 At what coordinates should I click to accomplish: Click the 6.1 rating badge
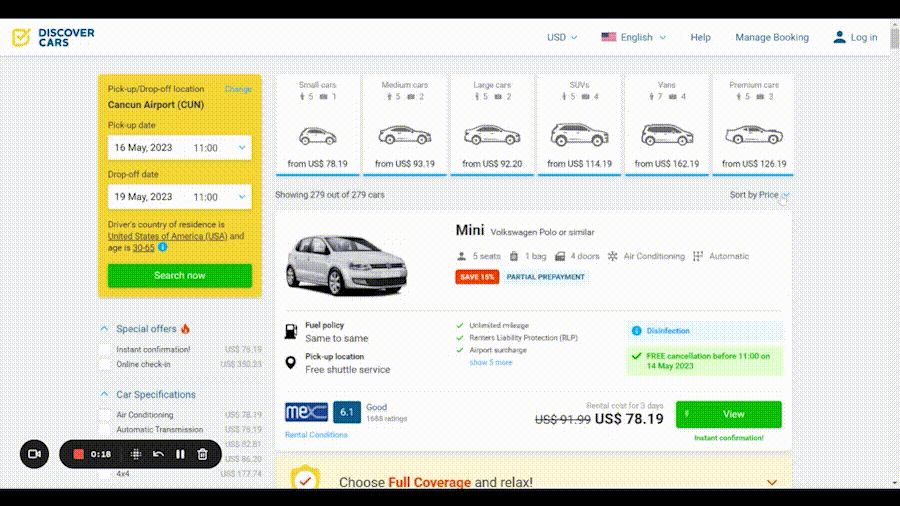347,412
